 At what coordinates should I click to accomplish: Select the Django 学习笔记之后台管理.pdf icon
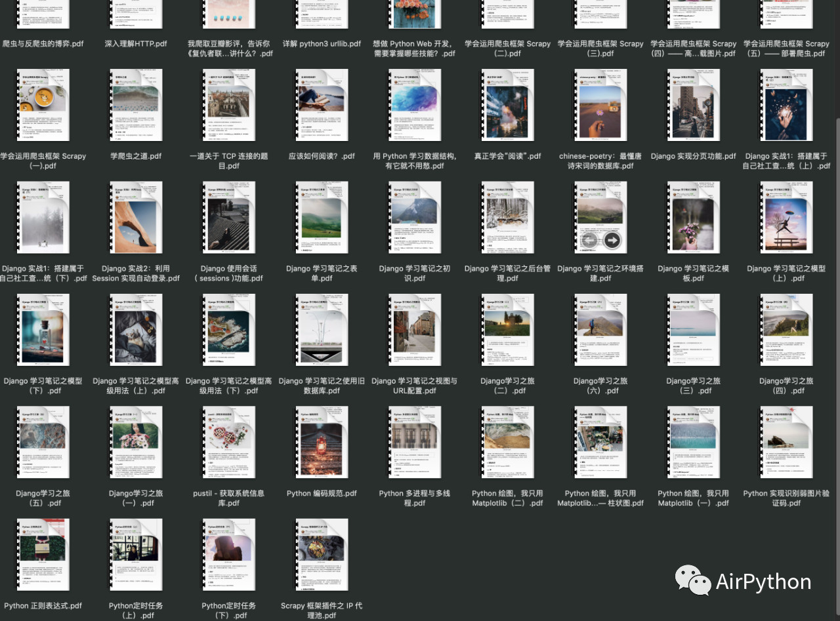tap(508, 218)
